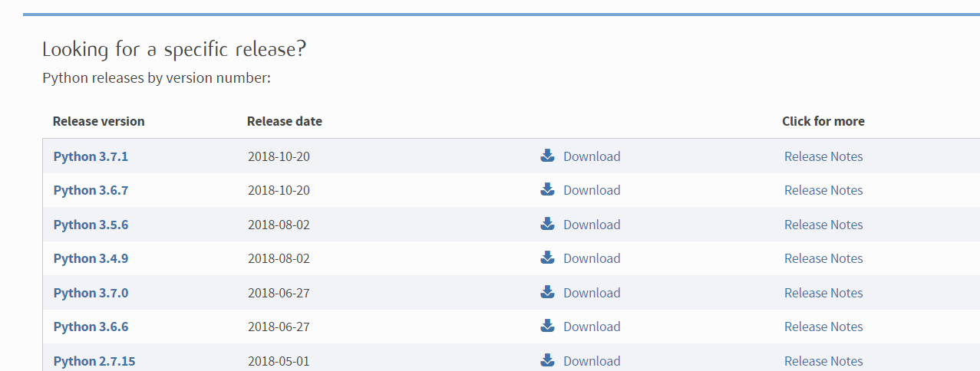The image size is (980, 371).
Task: Click download icon in Python 3.7.1 row
Action: click(547, 156)
